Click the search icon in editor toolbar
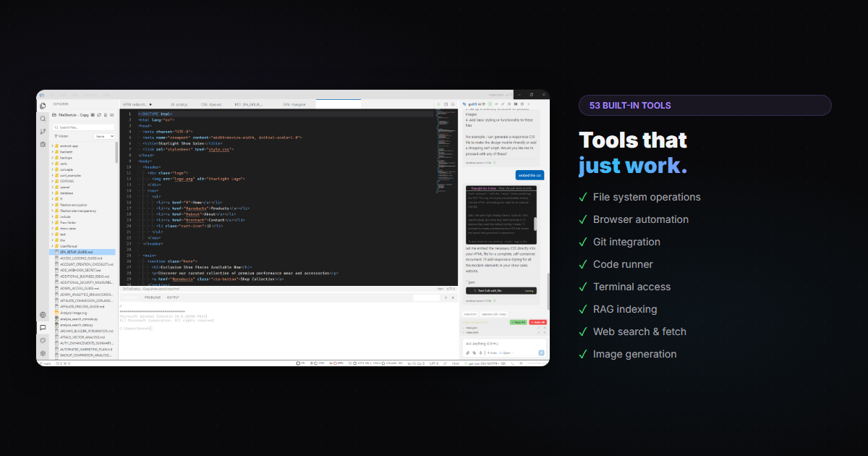The image size is (868, 456). pyautogui.click(x=453, y=104)
